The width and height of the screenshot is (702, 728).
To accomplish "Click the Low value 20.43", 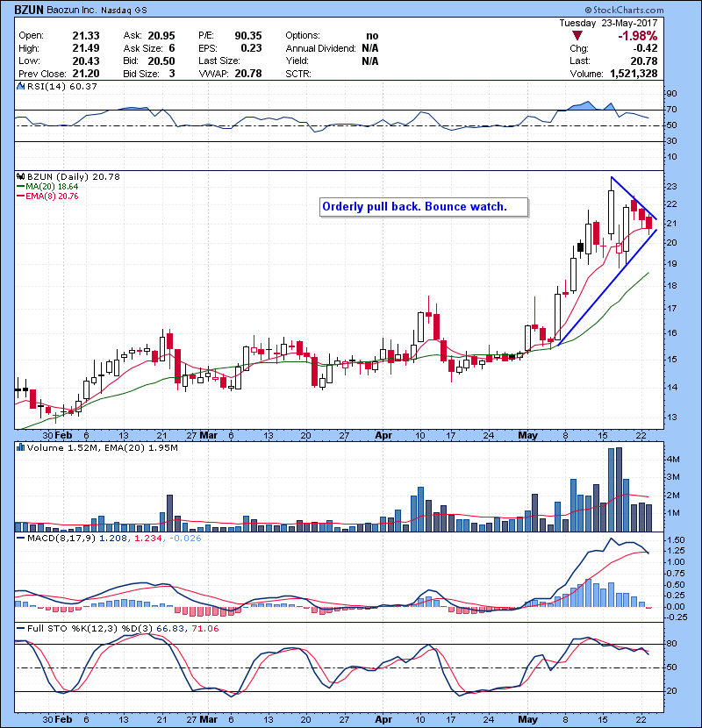I will coord(86,61).
